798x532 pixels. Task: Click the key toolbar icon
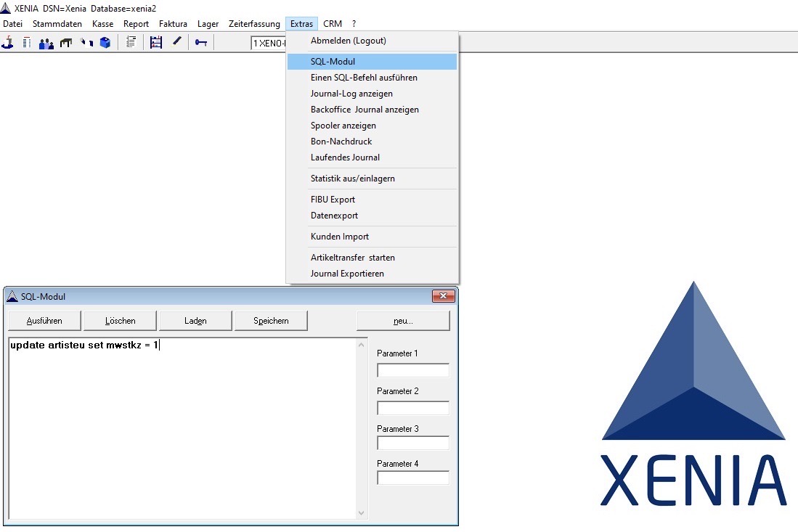click(x=201, y=43)
